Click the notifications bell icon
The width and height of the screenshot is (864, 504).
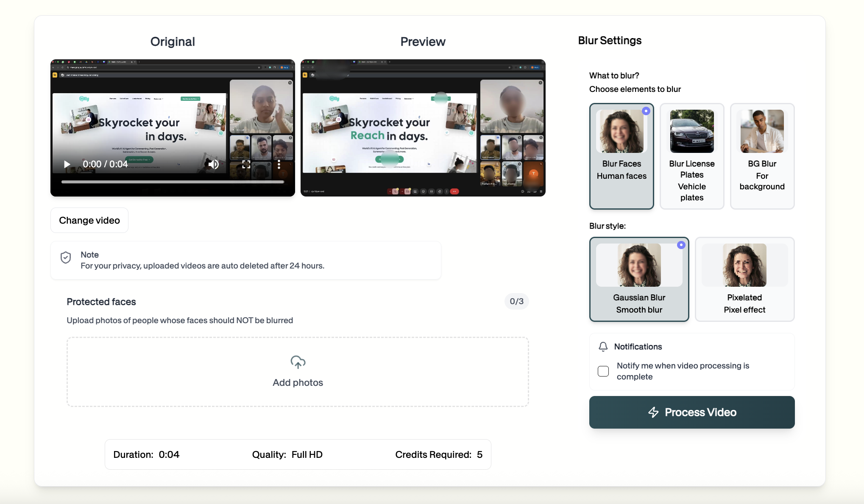tap(603, 346)
